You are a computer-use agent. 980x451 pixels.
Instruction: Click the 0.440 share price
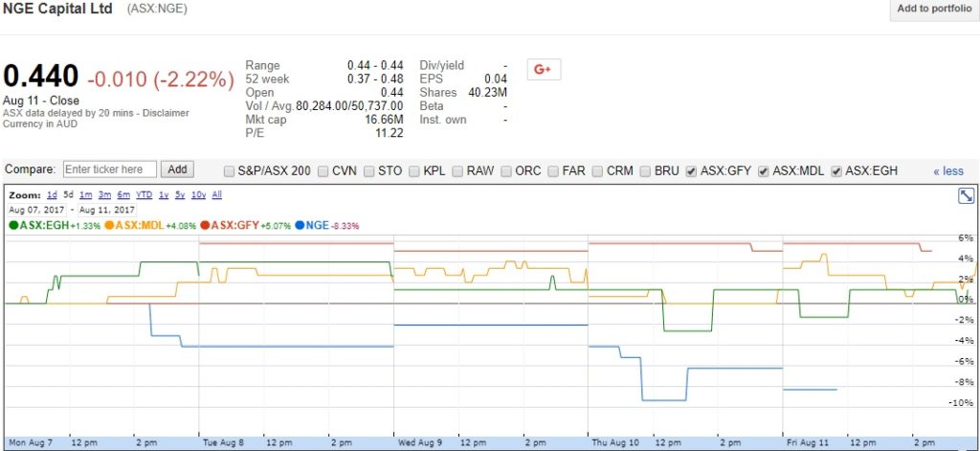41,77
